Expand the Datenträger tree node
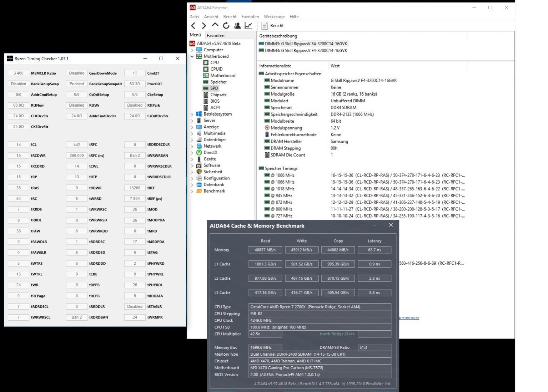Screen dimensions: 548x392 [192, 140]
